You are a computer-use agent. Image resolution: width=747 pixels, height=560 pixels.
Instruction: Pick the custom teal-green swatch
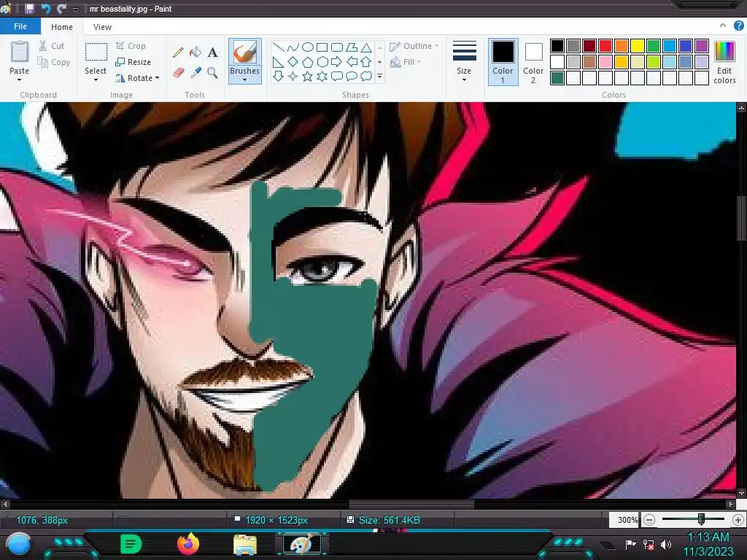point(557,77)
